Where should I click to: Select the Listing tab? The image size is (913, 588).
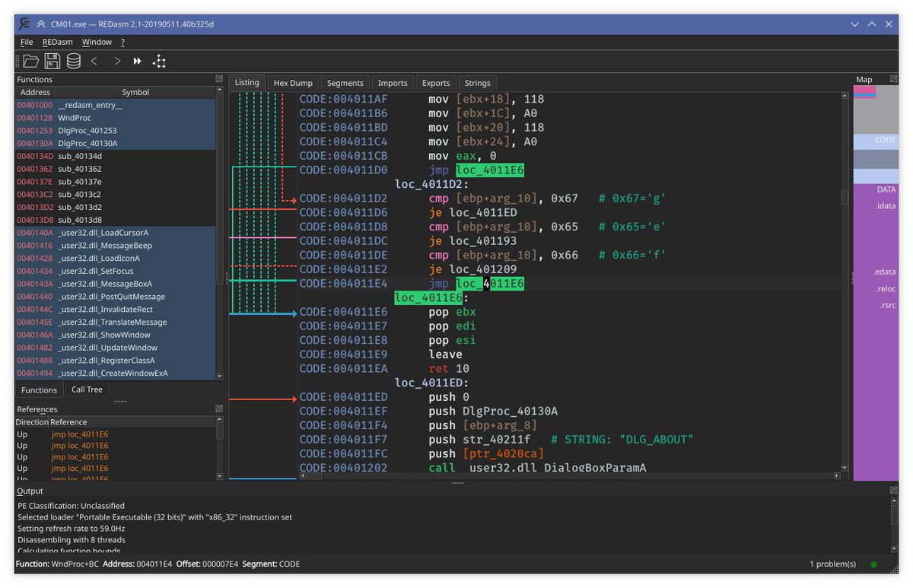[247, 82]
